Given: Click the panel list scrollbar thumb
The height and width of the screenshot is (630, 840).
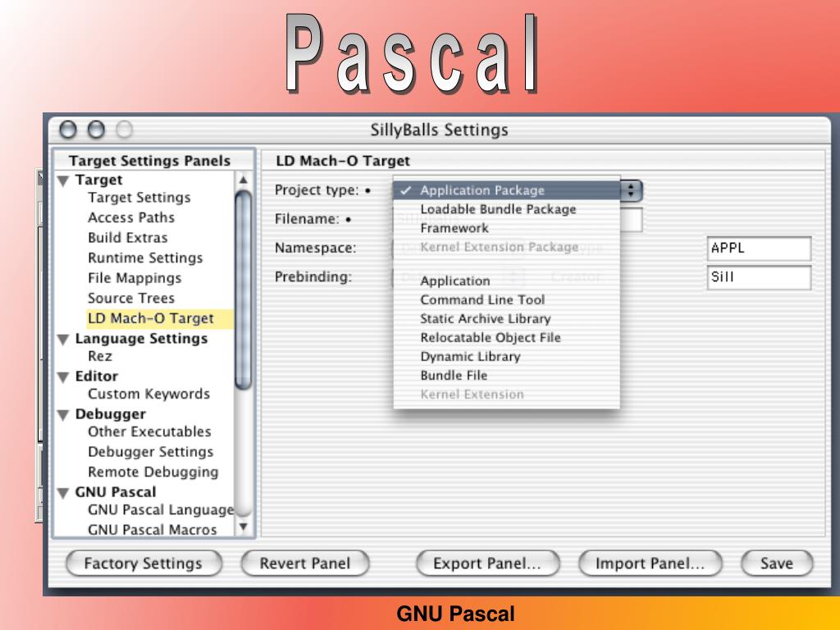Looking at the screenshot, I should [244, 290].
